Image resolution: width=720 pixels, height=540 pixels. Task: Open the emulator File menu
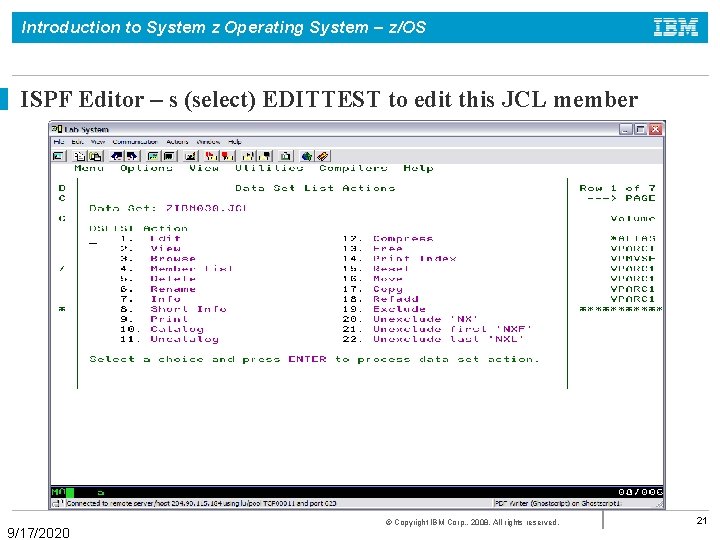coord(58,142)
